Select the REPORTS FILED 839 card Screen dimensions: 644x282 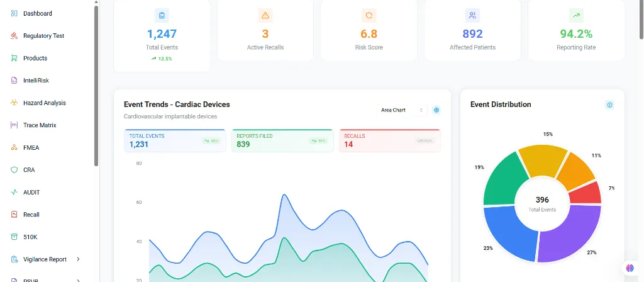tap(282, 140)
